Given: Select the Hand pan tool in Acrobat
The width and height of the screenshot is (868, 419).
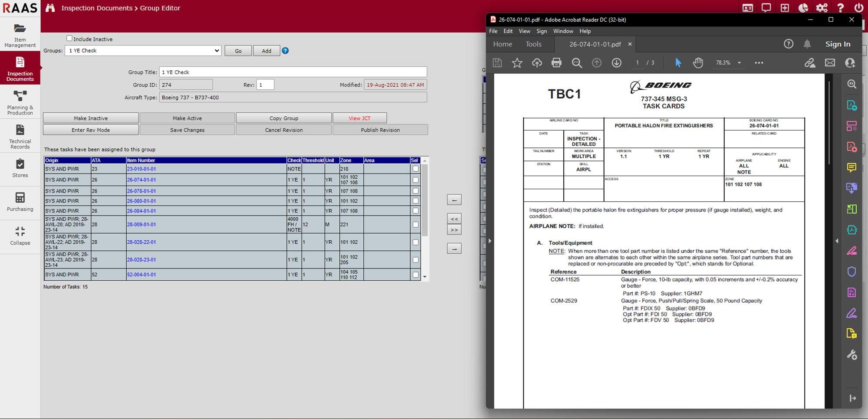Looking at the screenshot, I should point(697,63).
